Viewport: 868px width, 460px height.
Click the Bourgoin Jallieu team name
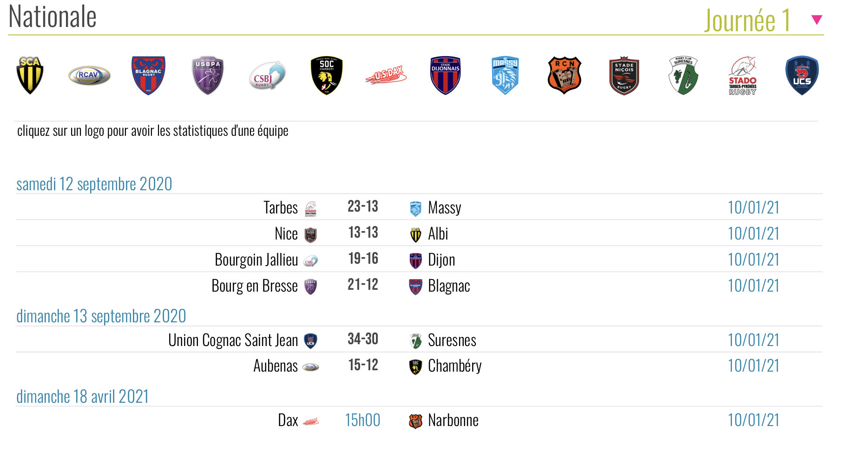[x=256, y=260]
